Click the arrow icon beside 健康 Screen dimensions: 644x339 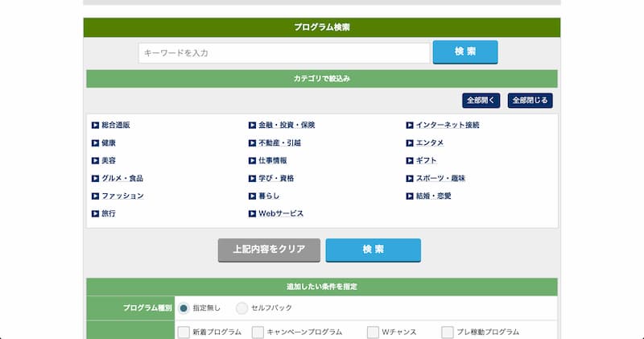point(95,143)
